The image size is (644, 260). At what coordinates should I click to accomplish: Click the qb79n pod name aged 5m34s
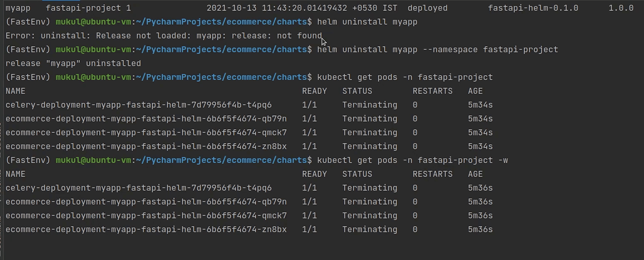tap(146, 119)
